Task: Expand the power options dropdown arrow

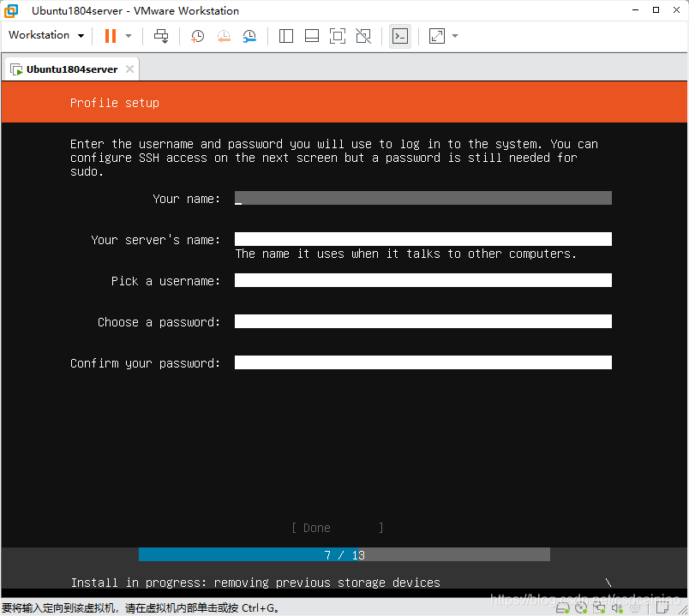Action: (x=129, y=36)
